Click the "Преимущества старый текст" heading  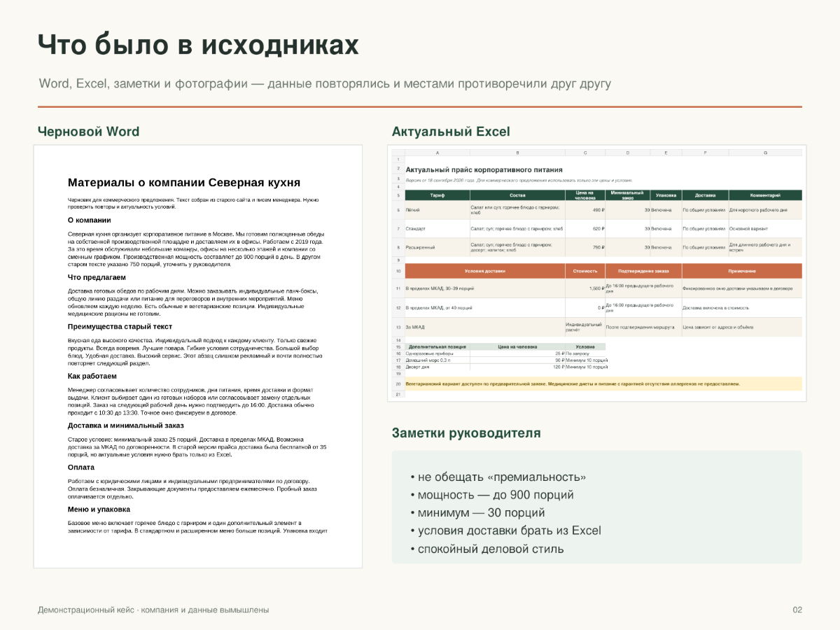[x=120, y=326]
